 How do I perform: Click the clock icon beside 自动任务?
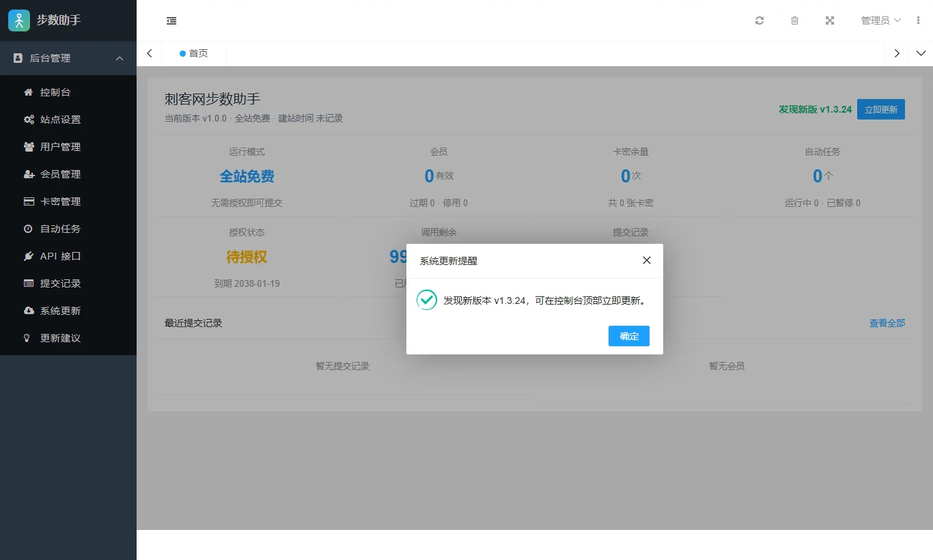pyautogui.click(x=28, y=229)
